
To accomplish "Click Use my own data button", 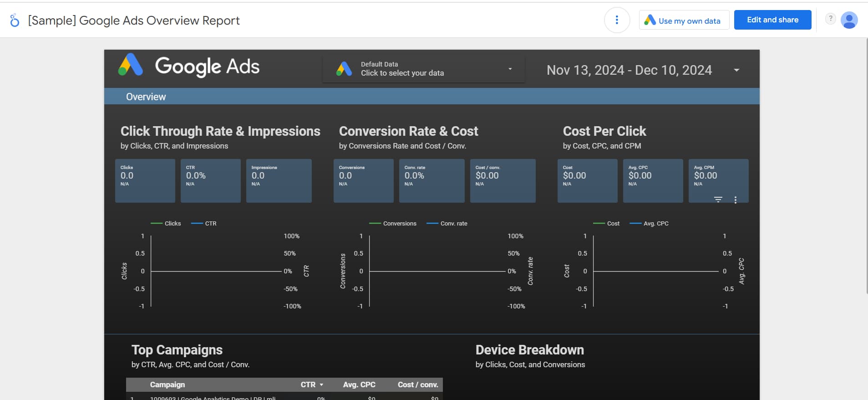I will (684, 21).
